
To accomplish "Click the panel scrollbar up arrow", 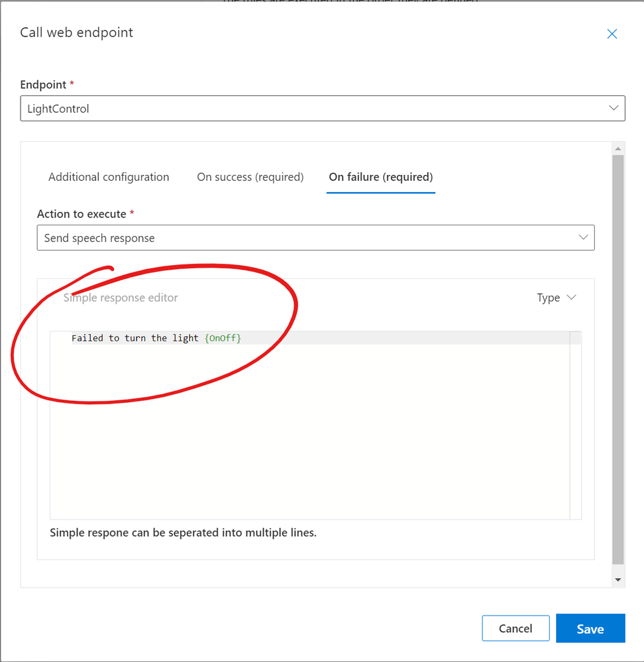I will 618,148.
